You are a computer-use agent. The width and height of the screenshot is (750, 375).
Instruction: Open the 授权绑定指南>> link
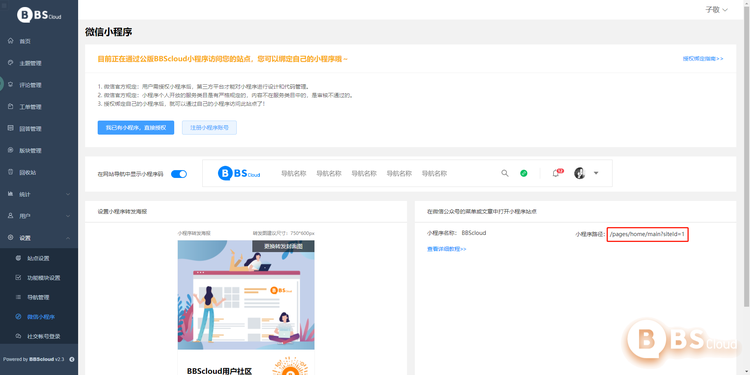tap(703, 59)
